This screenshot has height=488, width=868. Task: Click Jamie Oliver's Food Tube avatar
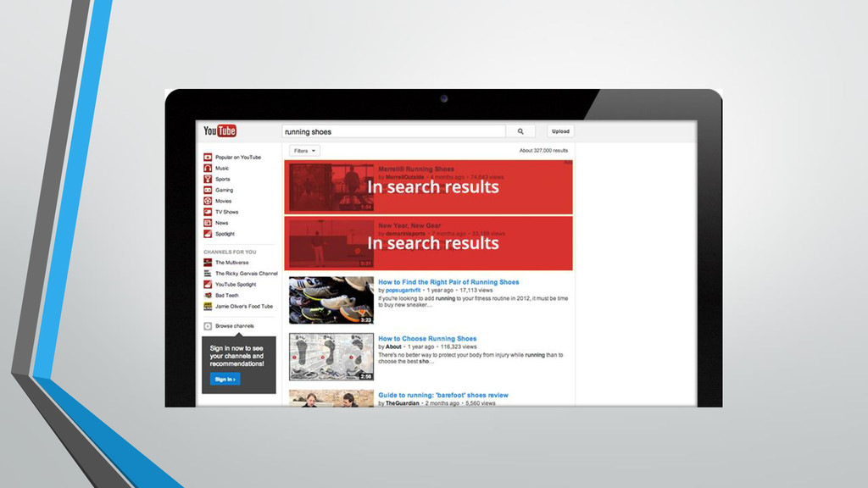(x=208, y=306)
